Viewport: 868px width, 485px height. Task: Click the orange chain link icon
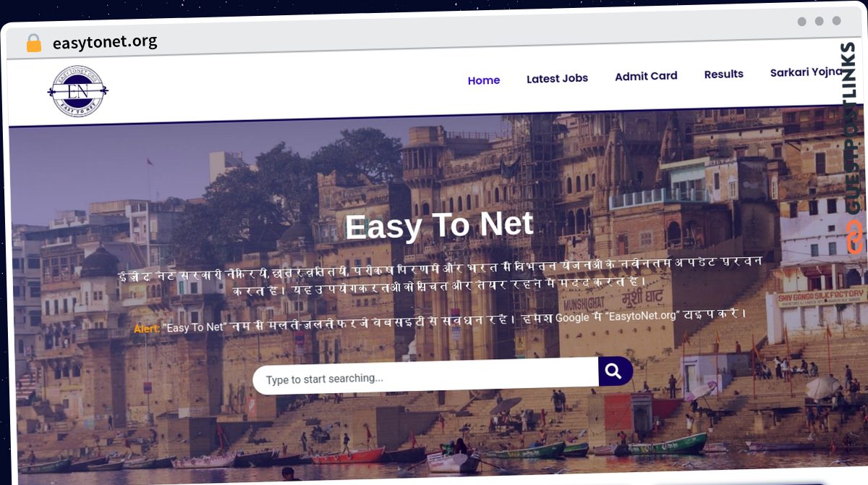tap(855, 237)
